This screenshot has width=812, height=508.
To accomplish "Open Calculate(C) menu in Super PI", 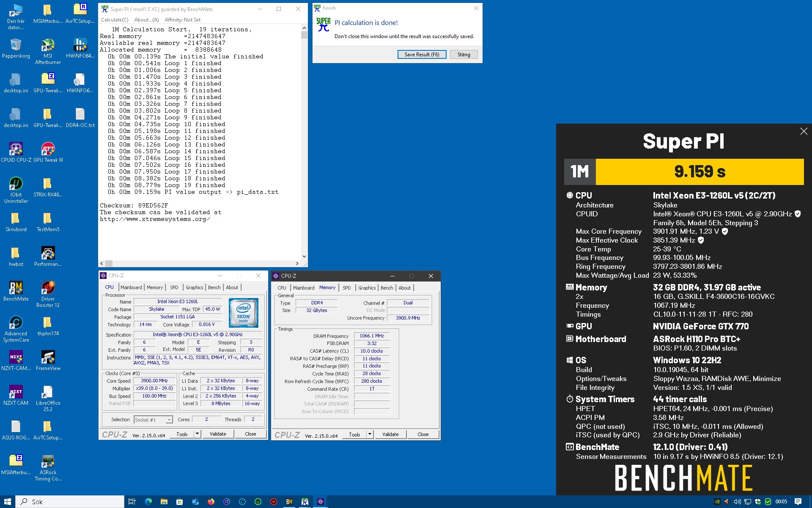I will tap(115, 20).
